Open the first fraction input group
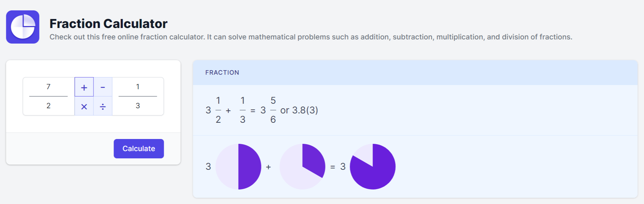This screenshot has width=644, height=204. [48, 96]
